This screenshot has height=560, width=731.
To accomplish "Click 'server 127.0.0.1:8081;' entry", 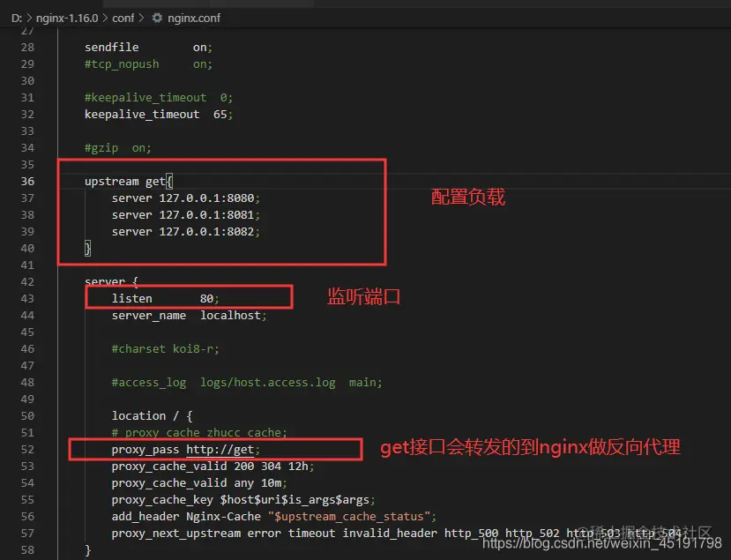I will [x=185, y=215].
